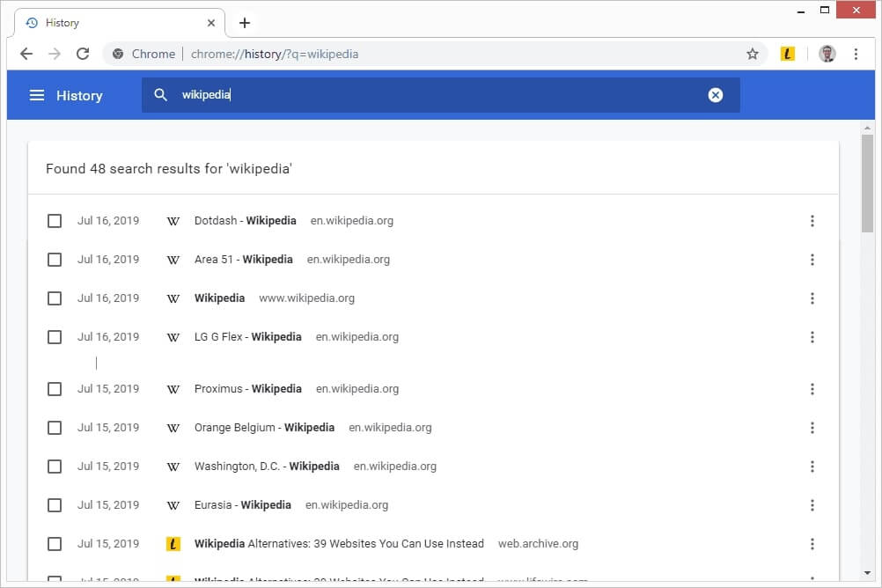Open Chrome's three-dot main menu
882x588 pixels.
click(x=856, y=54)
